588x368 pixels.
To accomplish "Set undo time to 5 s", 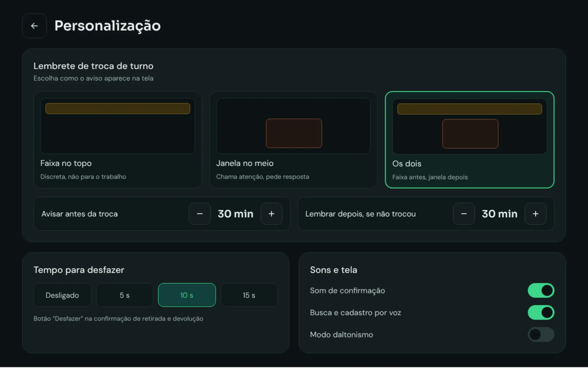I will pyautogui.click(x=125, y=295).
